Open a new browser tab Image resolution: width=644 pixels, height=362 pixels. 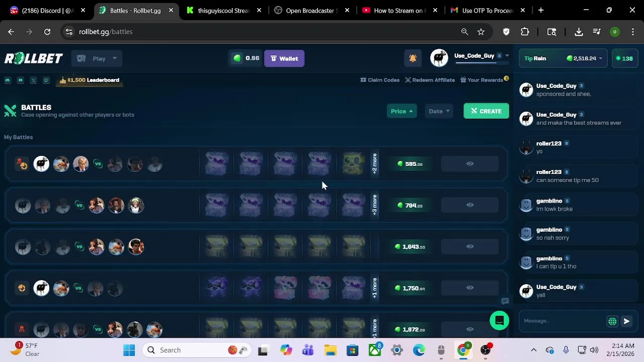point(541,10)
